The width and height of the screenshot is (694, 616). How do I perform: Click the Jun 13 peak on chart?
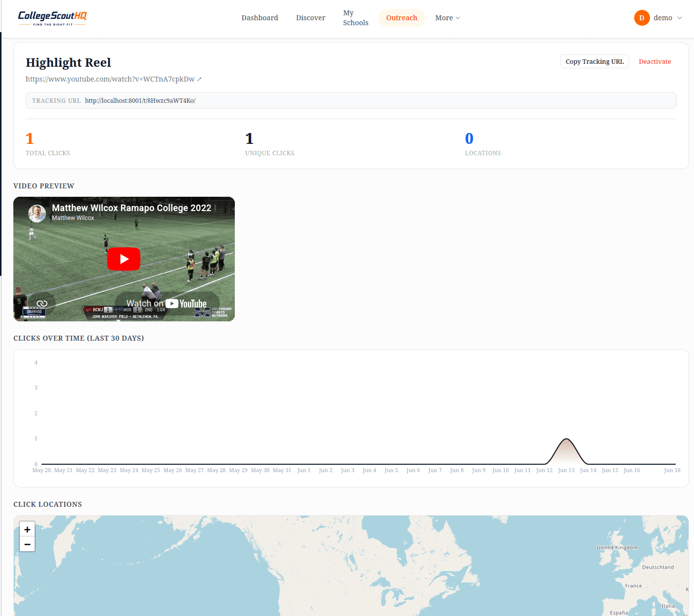[x=566, y=439]
